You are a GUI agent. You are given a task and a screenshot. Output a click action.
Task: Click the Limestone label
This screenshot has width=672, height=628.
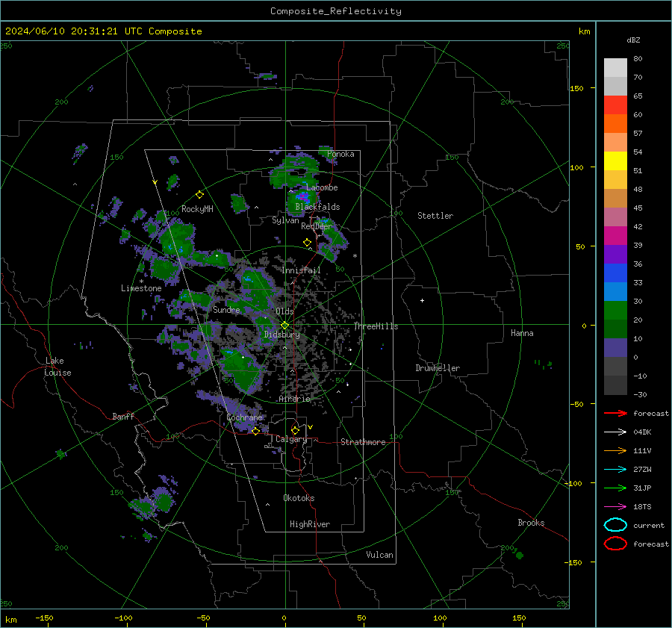[141, 288]
